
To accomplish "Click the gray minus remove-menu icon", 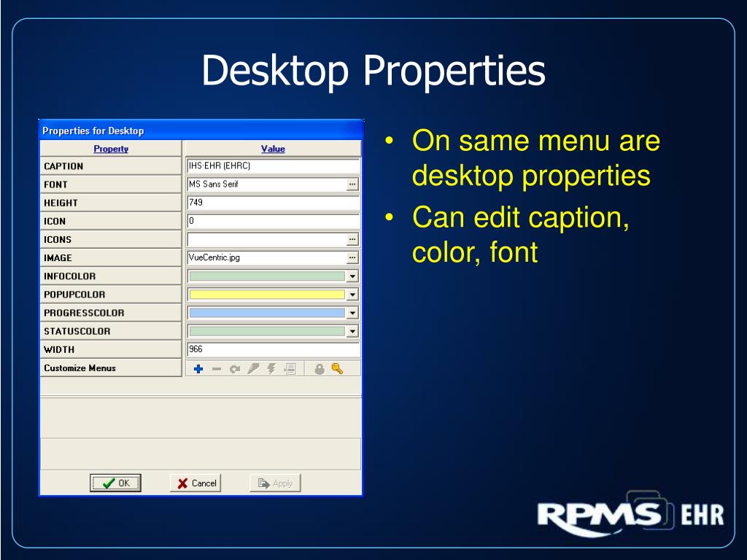I will pyautogui.click(x=217, y=369).
